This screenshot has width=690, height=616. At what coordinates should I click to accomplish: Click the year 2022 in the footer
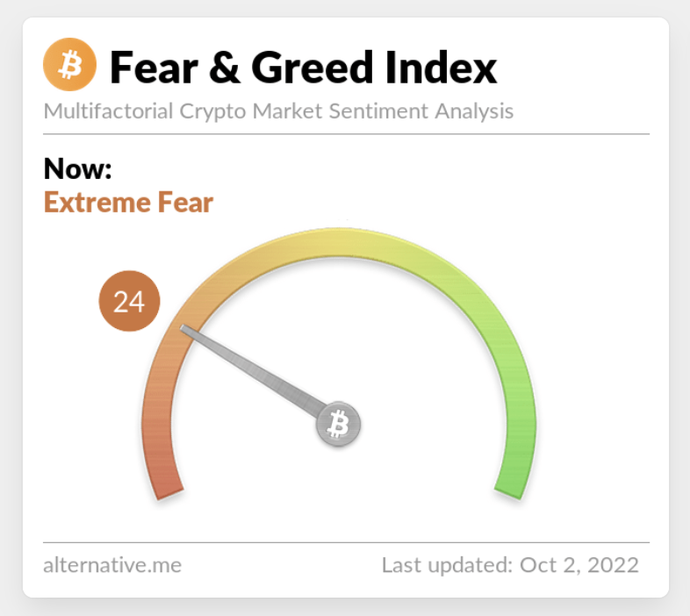613,565
